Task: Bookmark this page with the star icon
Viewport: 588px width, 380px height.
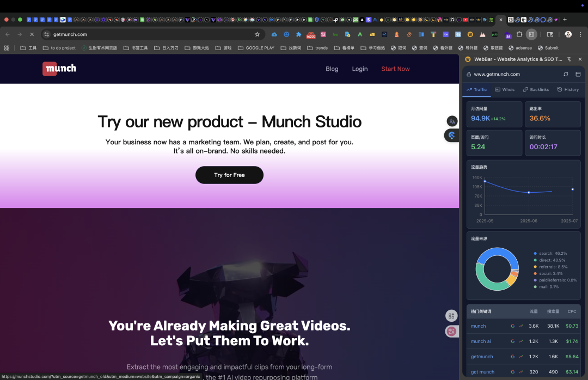Action: tap(257, 34)
